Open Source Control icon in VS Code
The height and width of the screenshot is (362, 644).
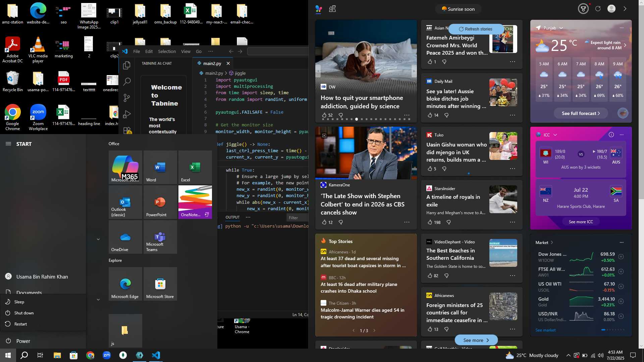[126, 98]
